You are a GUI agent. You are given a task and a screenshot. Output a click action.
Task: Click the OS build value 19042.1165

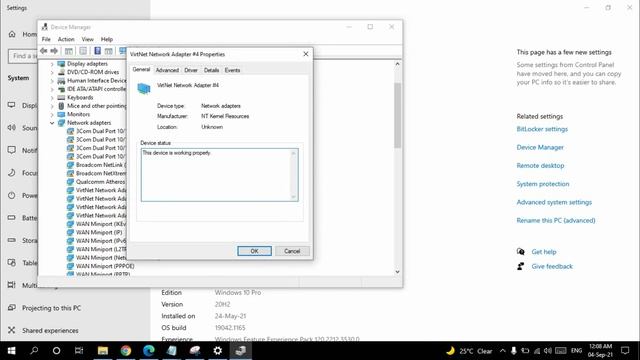click(230, 328)
